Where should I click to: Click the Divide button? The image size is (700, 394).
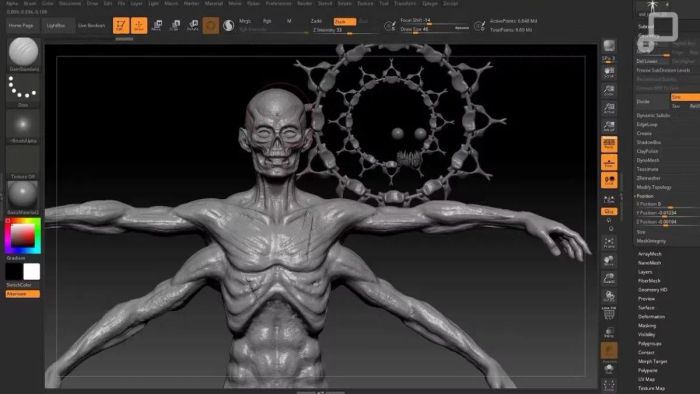tap(652, 101)
